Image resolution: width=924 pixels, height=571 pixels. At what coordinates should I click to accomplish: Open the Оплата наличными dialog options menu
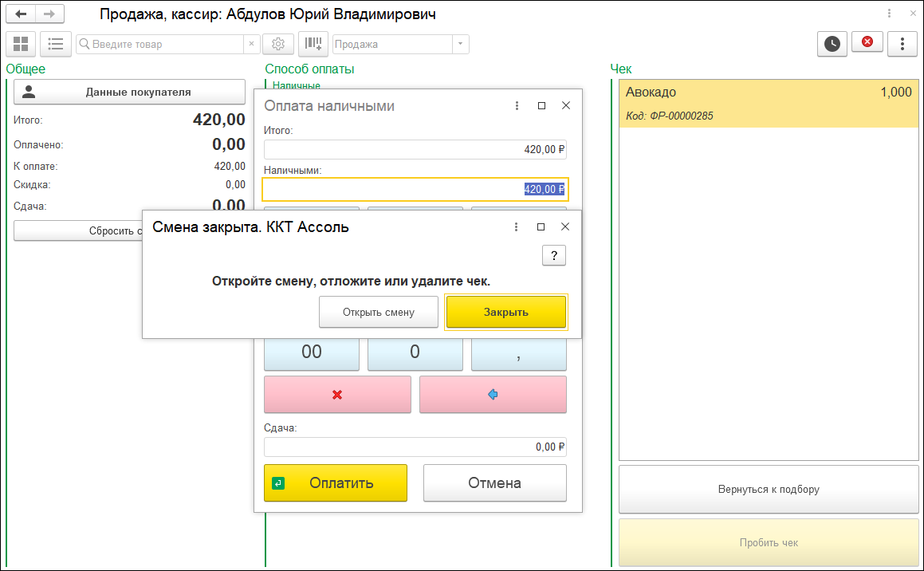(517, 106)
